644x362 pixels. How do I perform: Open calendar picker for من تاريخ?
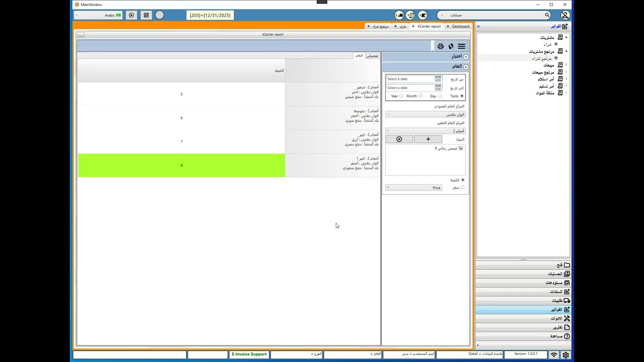(x=438, y=79)
